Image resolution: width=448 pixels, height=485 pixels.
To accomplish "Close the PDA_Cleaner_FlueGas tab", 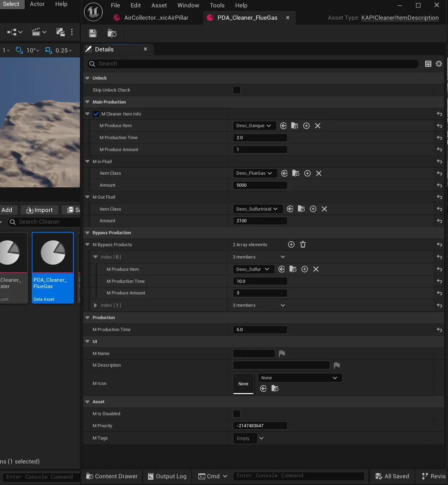I will point(288,18).
